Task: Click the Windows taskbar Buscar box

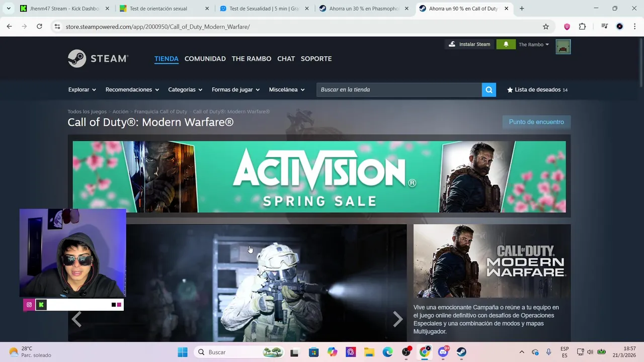Action: point(239,352)
